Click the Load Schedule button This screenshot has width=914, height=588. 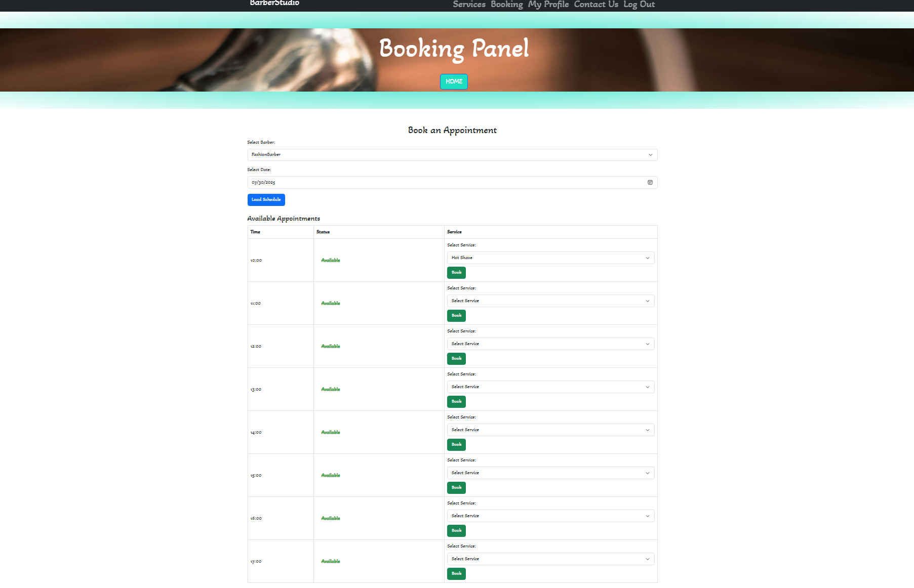pos(266,200)
